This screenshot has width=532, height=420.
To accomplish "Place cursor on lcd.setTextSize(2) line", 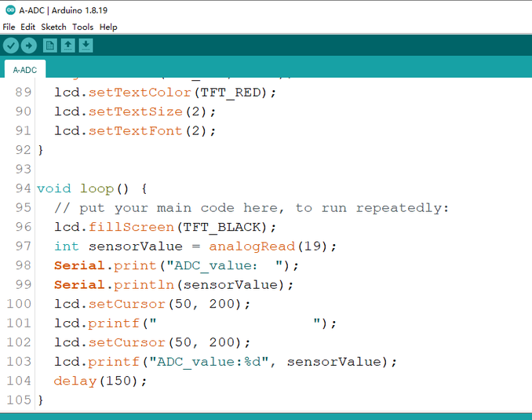I will coord(135,111).
